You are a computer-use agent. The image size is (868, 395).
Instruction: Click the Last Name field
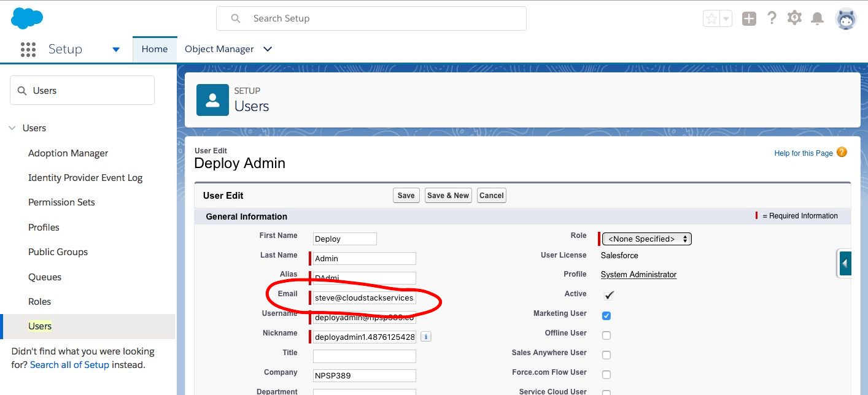[365, 259]
